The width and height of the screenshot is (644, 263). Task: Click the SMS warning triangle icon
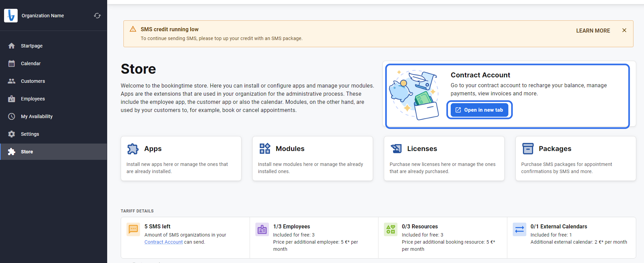click(133, 29)
